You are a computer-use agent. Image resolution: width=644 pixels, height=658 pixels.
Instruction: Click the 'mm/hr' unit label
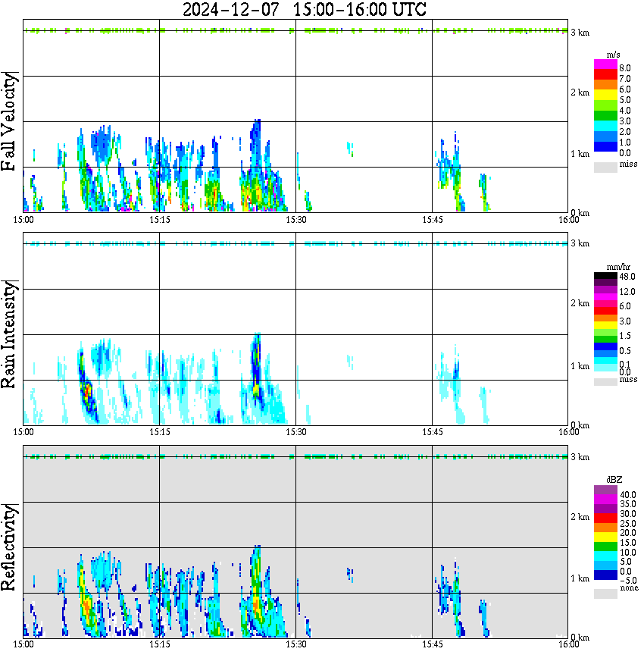click(618, 267)
